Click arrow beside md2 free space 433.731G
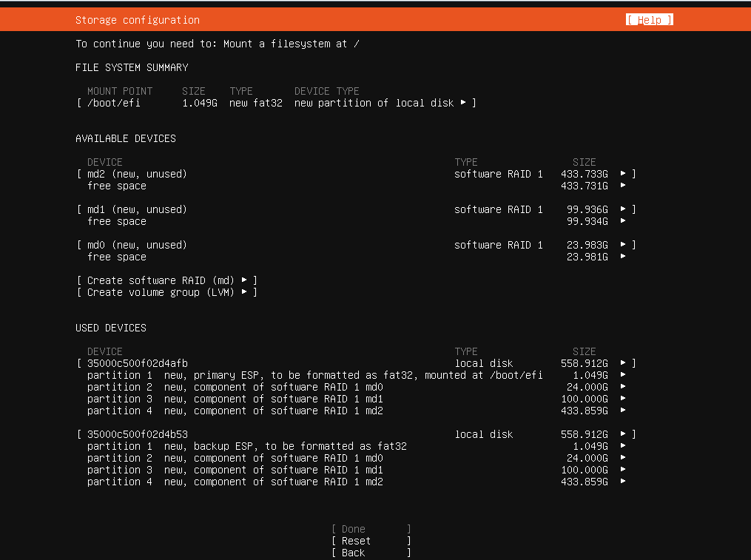This screenshot has width=751, height=560. pos(623,186)
